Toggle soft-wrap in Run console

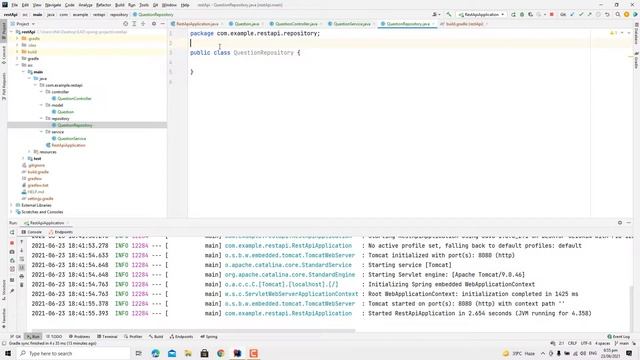click(22, 259)
